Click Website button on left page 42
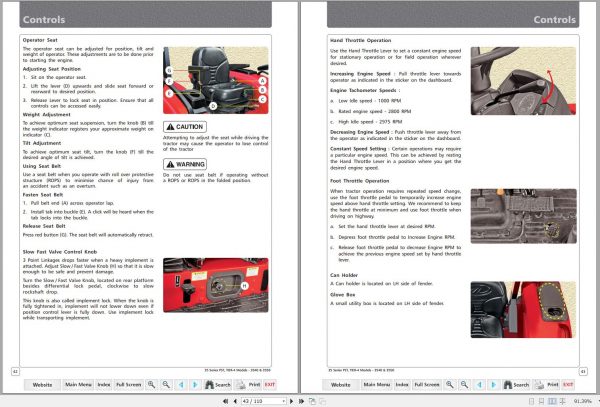 tap(42, 384)
